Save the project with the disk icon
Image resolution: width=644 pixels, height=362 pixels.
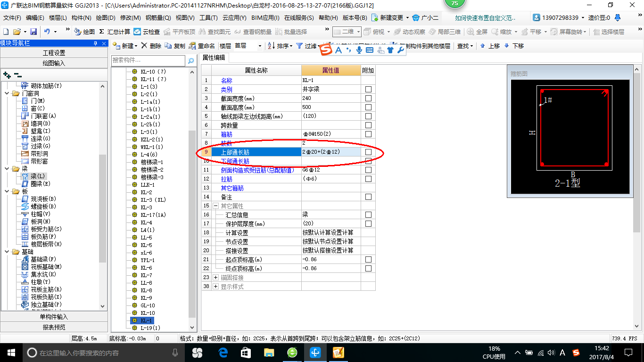point(33,32)
